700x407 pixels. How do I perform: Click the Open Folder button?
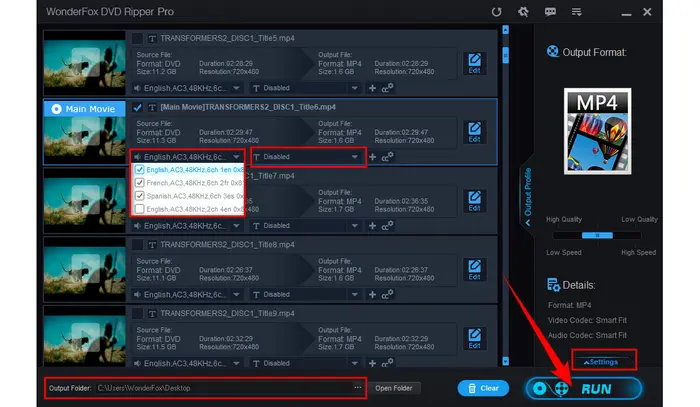394,388
